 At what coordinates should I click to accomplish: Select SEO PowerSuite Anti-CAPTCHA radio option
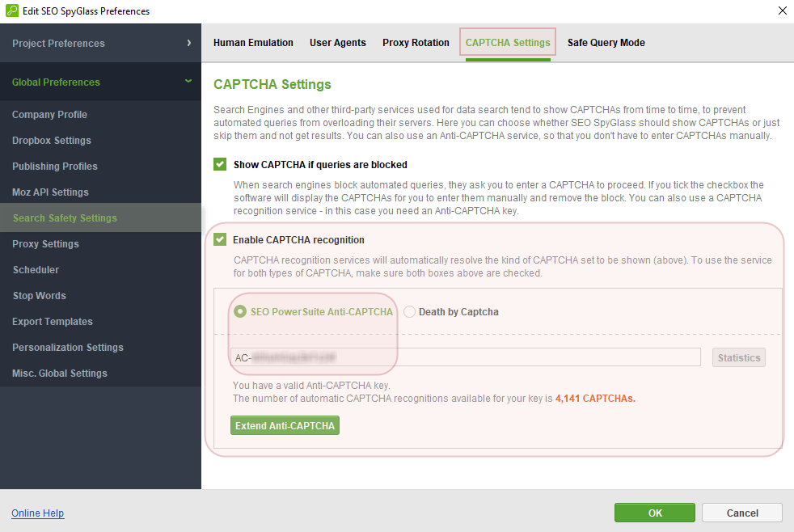click(x=239, y=311)
